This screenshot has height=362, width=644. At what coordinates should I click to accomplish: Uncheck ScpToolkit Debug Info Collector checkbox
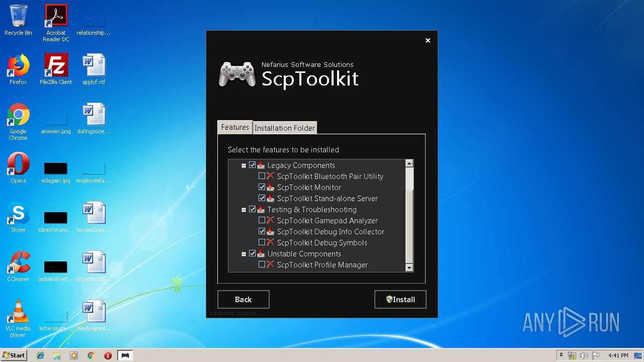(262, 231)
